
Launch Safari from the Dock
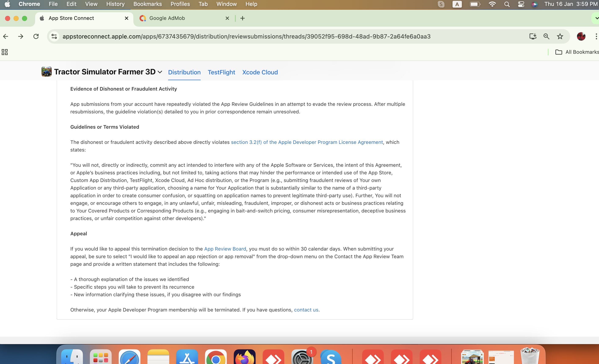(129, 357)
